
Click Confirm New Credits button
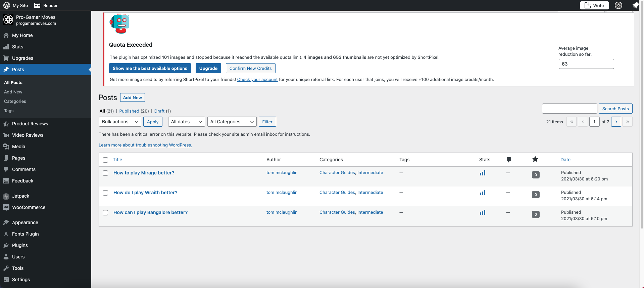[251, 68]
